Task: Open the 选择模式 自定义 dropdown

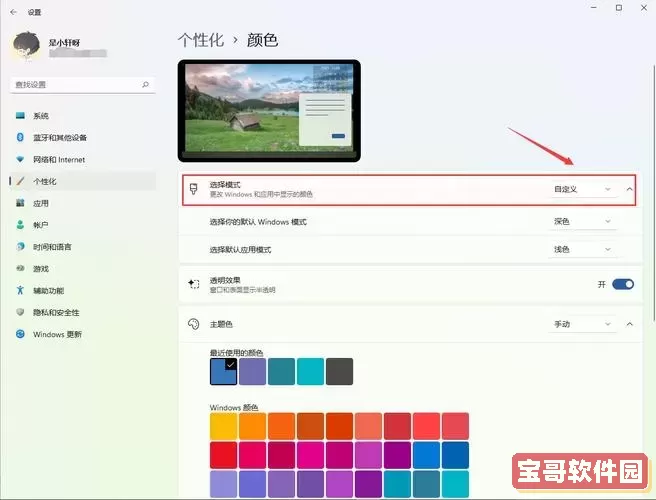Action: pos(582,190)
